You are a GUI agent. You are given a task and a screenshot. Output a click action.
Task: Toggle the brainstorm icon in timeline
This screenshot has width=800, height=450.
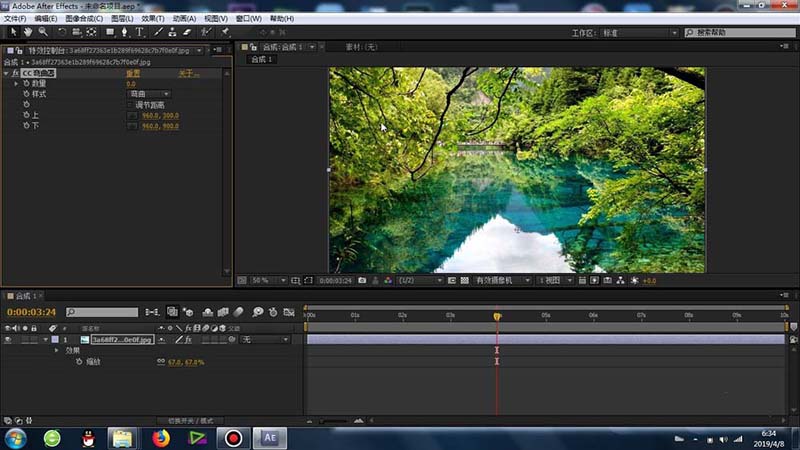click(258, 312)
